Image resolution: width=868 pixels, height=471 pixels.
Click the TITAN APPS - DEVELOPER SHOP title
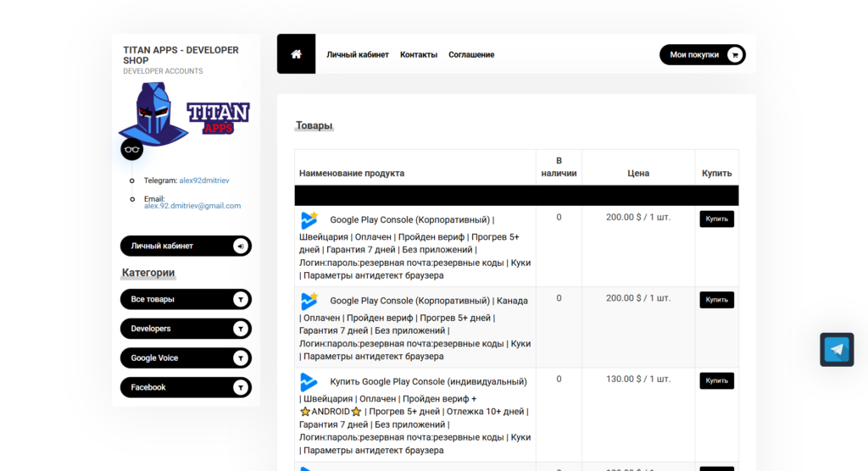(x=181, y=55)
